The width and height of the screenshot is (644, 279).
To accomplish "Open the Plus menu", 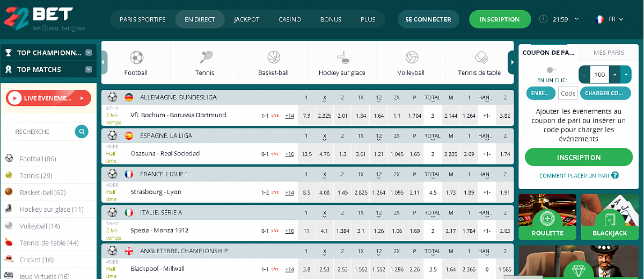I will pyautogui.click(x=368, y=19).
